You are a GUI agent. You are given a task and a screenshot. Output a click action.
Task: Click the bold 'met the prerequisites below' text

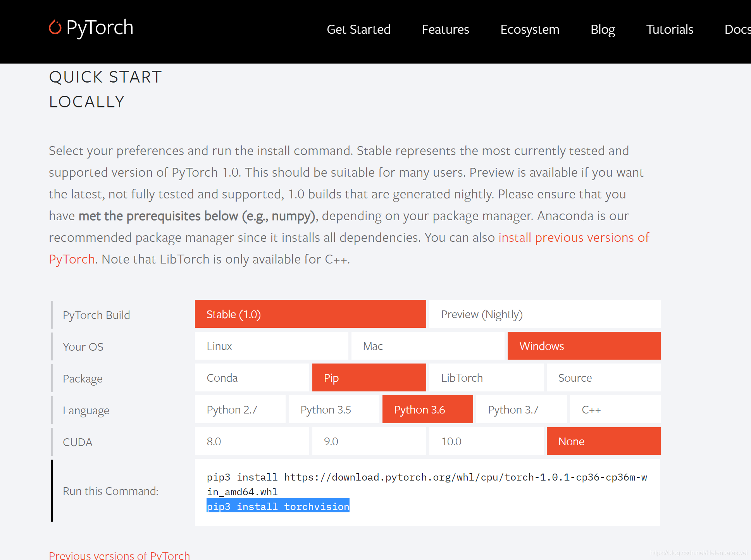pos(158,216)
